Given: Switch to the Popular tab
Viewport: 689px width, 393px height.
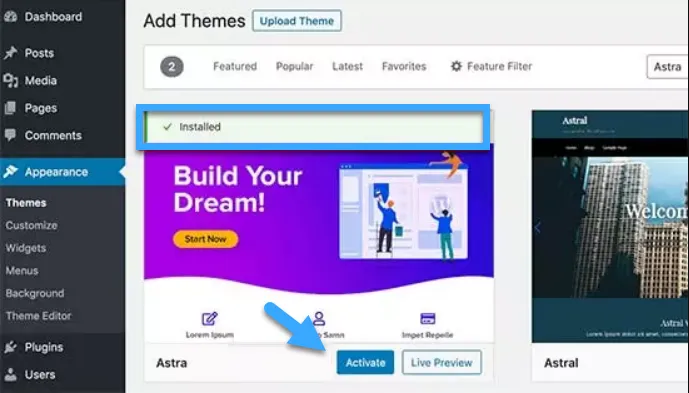Looking at the screenshot, I should [x=294, y=66].
